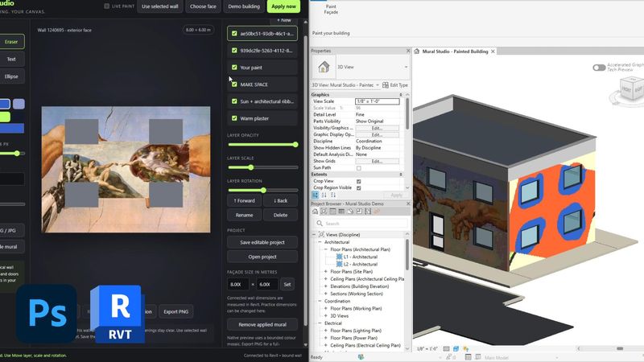Viewport: 644px width, 362px height.
Task: Uncheck the Sun + architectural ribbon layer checkbox
Action: (234, 101)
